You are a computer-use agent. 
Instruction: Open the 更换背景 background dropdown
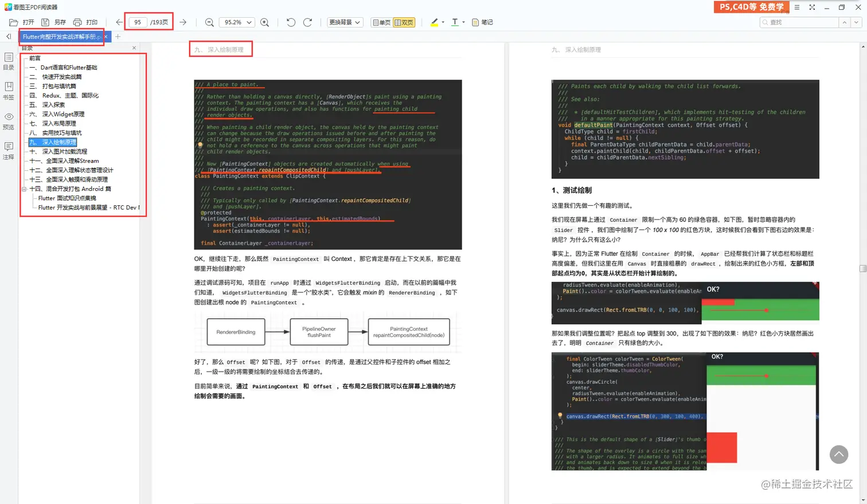345,22
